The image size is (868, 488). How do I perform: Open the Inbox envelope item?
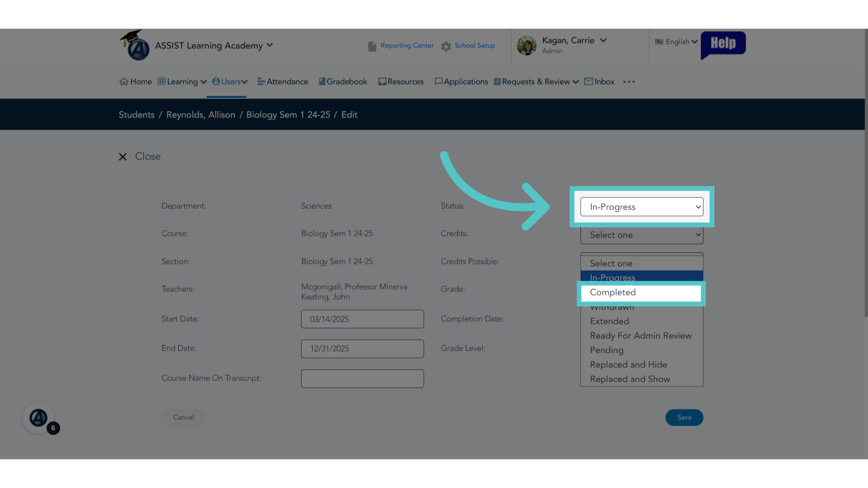[599, 82]
